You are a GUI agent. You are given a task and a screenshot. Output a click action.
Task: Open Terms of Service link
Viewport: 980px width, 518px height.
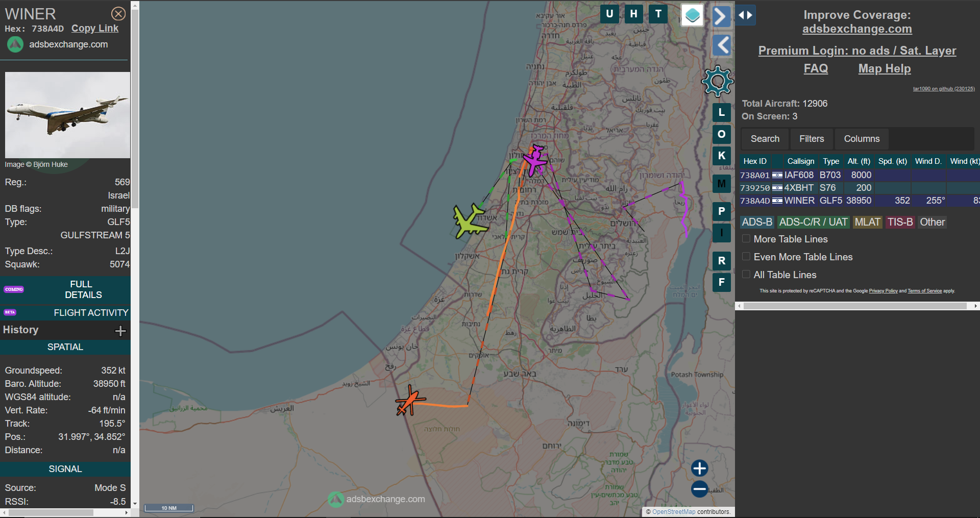(924, 291)
